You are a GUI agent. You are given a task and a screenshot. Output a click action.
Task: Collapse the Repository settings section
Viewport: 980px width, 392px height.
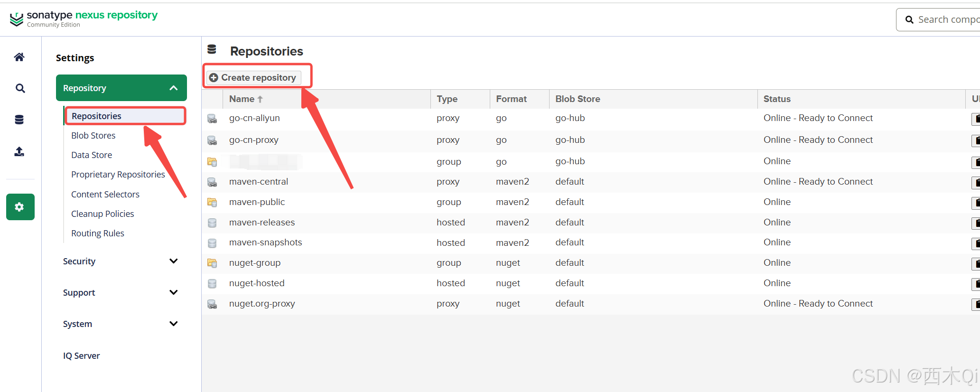pos(121,88)
